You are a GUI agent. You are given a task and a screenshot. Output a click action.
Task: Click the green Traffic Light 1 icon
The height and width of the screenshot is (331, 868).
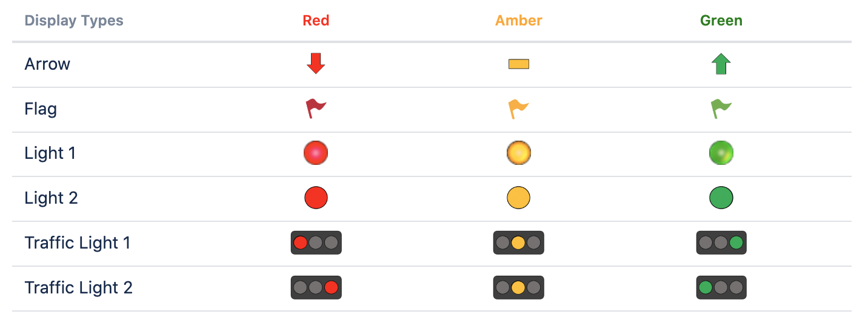(721, 242)
